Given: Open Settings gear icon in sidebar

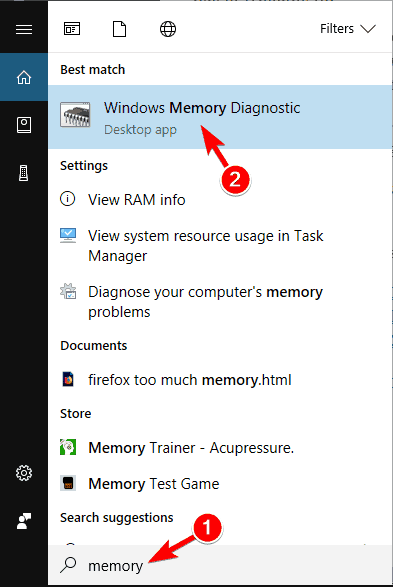Looking at the screenshot, I should [x=24, y=473].
